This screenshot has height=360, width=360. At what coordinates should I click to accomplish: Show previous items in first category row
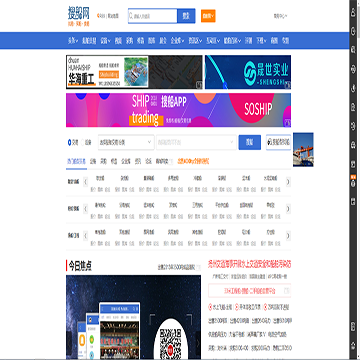pos(85,182)
